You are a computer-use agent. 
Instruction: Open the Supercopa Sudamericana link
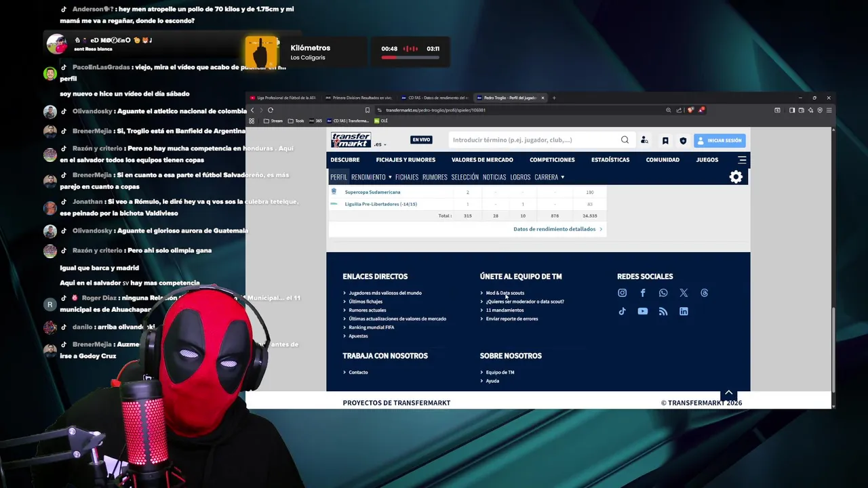point(372,192)
